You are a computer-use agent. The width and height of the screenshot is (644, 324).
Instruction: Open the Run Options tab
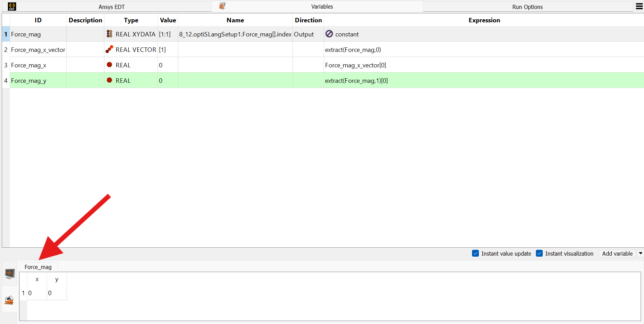coord(527,7)
